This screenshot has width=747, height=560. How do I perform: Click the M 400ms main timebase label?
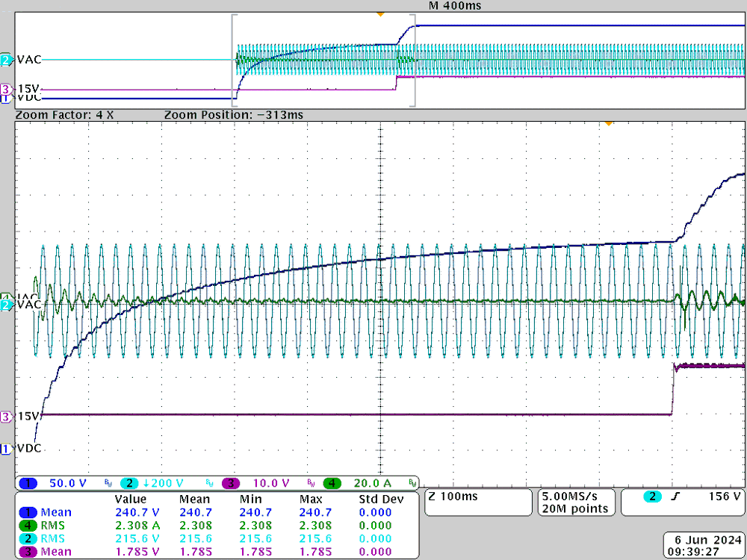454,6
